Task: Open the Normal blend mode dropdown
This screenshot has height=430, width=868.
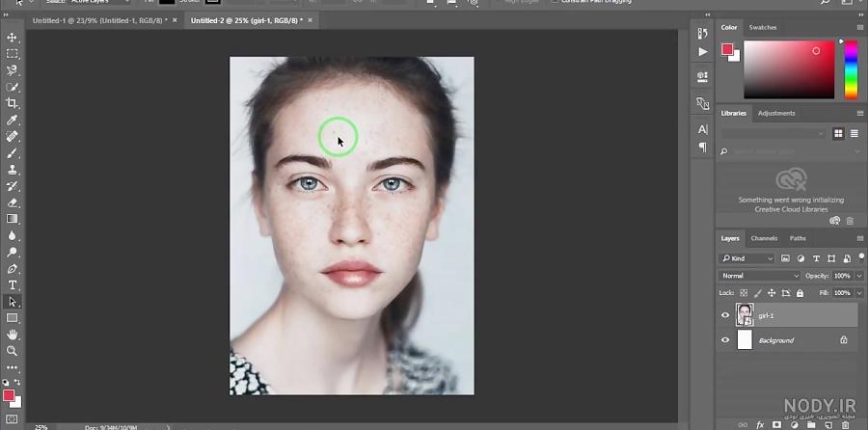Action: tap(760, 276)
